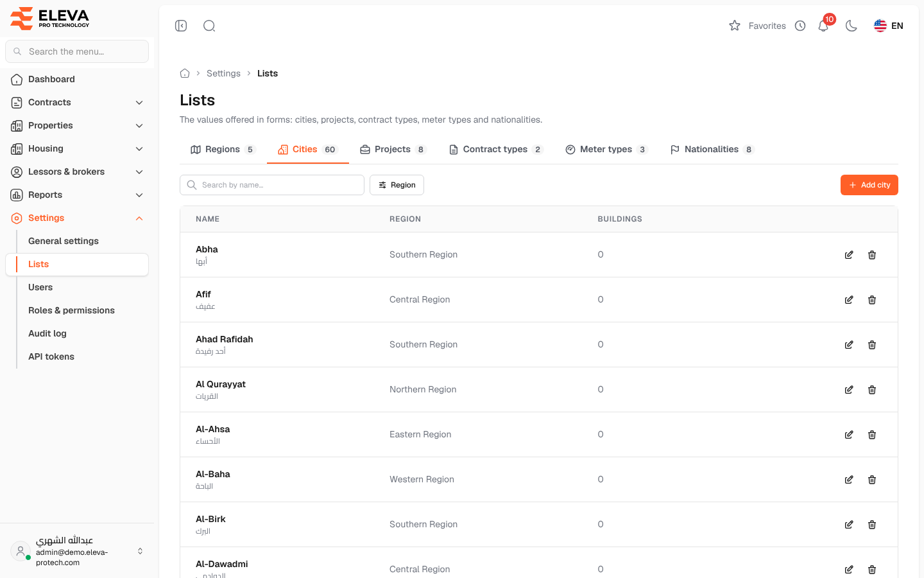924x578 pixels.
Task: Open the search magnifier icon in top bar
Action: 209,26
